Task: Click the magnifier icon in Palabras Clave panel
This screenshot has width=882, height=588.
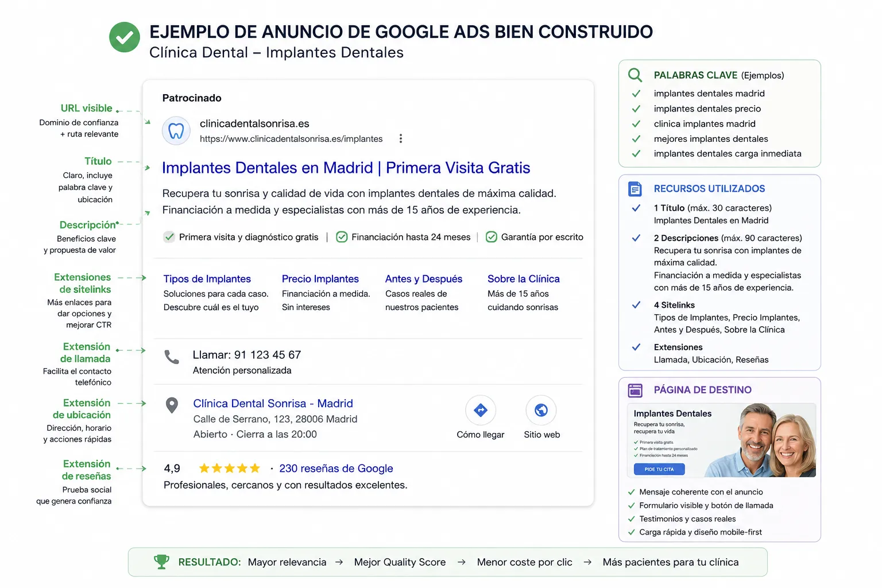Action: (635, 75)
